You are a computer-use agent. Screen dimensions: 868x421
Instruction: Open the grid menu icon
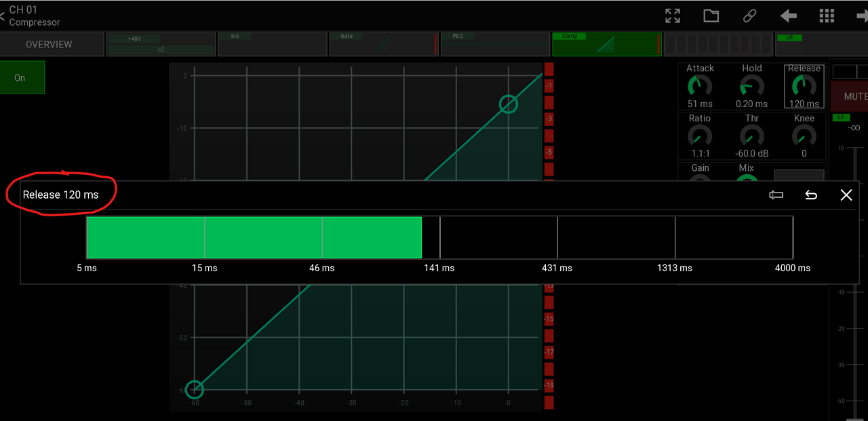[x=827, y=16]
